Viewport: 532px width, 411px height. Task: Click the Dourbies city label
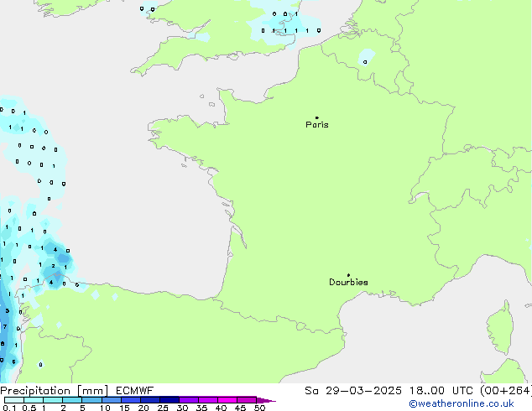pos(348,282)
